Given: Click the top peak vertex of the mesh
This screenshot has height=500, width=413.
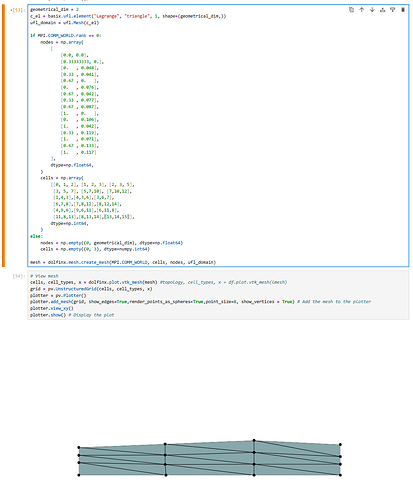Looking at the screenshot, I should (254, 441).
